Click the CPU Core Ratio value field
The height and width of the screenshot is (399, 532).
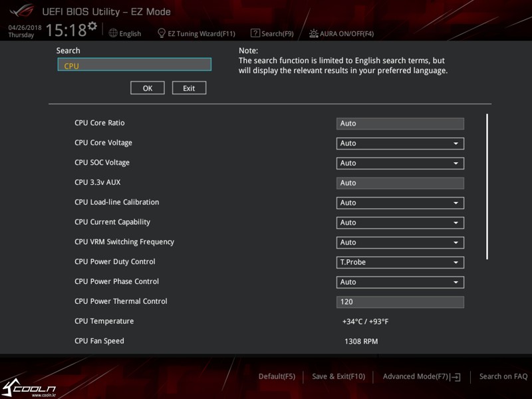point(400,124)
